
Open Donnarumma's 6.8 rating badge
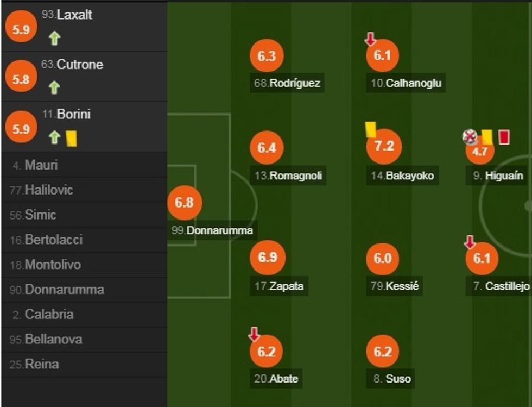[x=185, y=204]
